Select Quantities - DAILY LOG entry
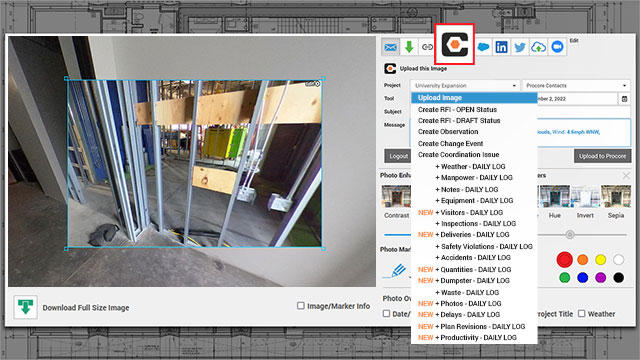Screen dimensions: 640x360 464,269
